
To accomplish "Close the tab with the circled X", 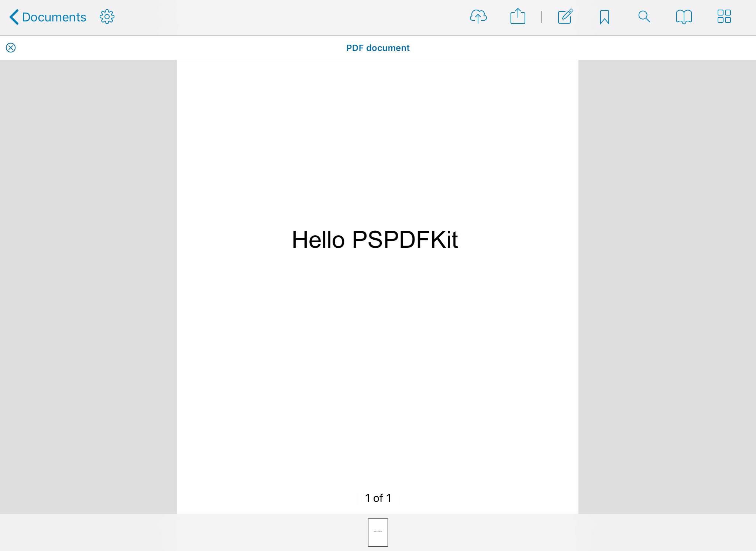I will click(11, 48).
